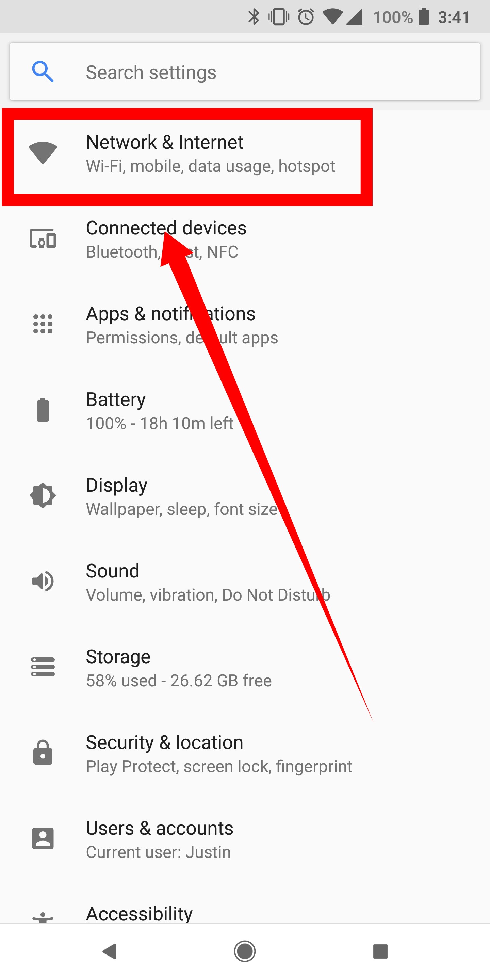
Task: Tap the Network & Internet Wi-Fi icon
Action: point(43,153)
